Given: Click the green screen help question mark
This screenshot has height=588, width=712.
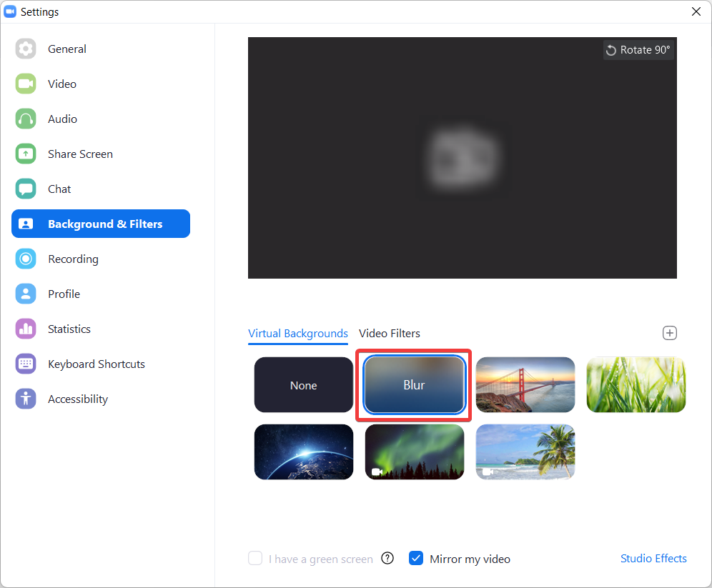Looking at the screenshot, I should [387, 558].
